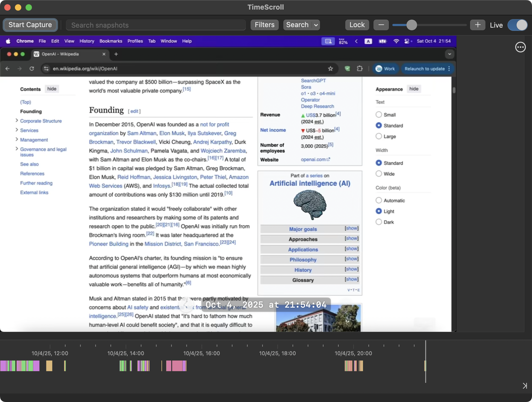Select the Dark color option
This screenshot has width=532, height=402.
pyautogui.click(x=379, y=221)
